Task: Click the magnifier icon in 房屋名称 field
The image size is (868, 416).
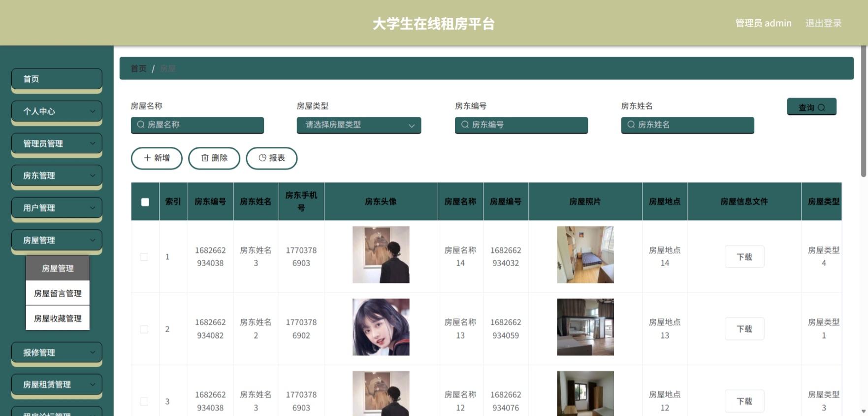Action: [x=141, y=125]
